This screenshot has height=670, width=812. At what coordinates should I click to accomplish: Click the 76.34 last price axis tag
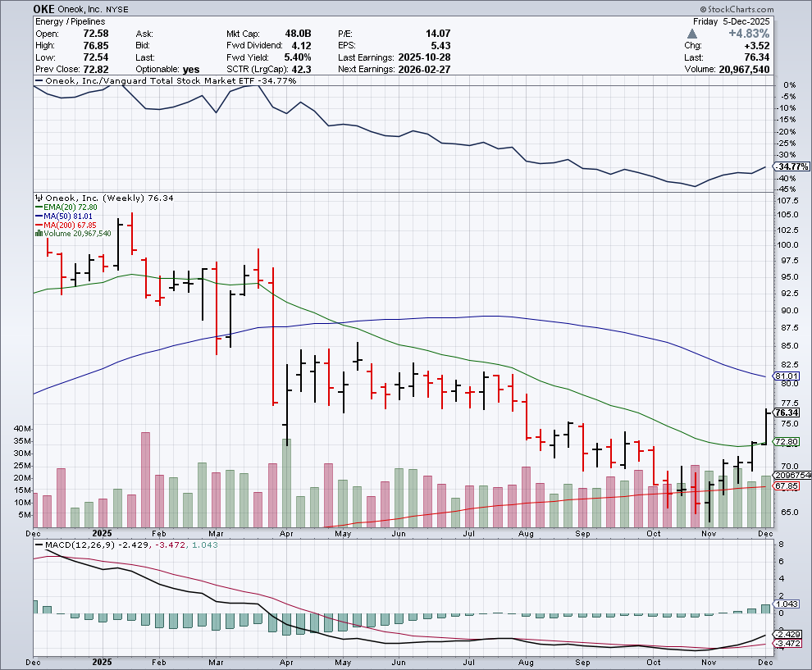pyautogui.click(x=787, y=412)
